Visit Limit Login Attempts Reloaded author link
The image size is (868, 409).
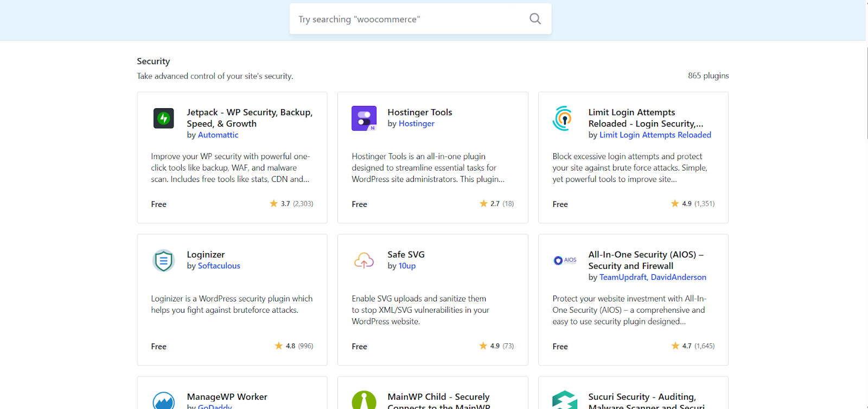click(x=655, y=135)
